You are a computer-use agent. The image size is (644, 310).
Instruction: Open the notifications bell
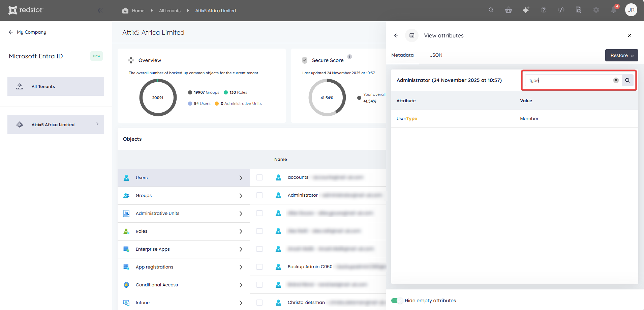[x=614, y=10]
